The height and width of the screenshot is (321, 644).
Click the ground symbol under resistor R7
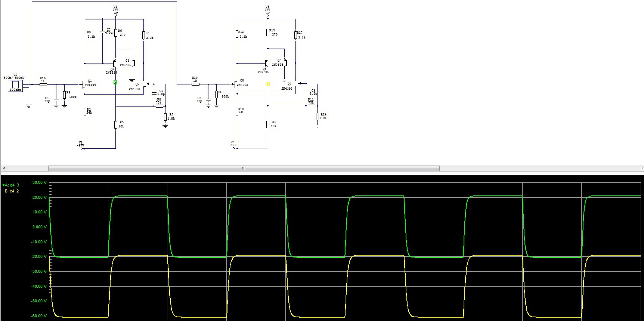pos(165,126)
